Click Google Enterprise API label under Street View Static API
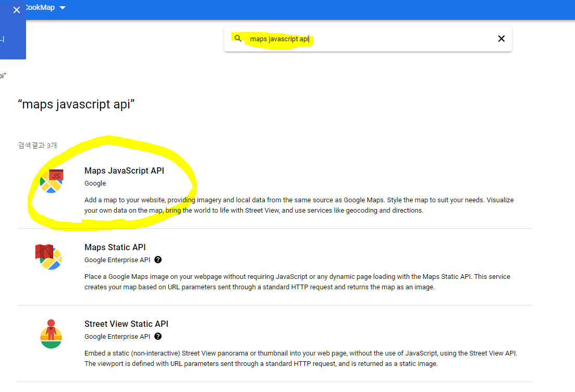The height and width of the screenshot is (392, 575). coord(117,337)
